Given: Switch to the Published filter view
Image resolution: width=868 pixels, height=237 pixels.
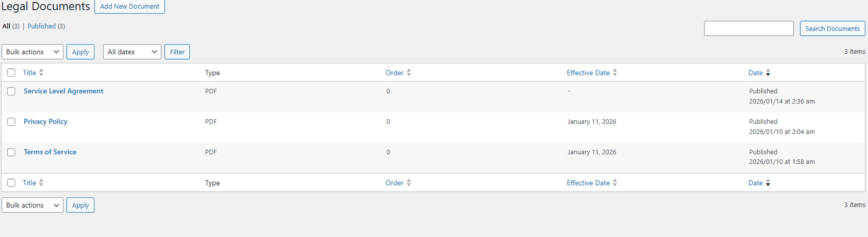Looking at the screenshot, I should [x=42, y=26].
